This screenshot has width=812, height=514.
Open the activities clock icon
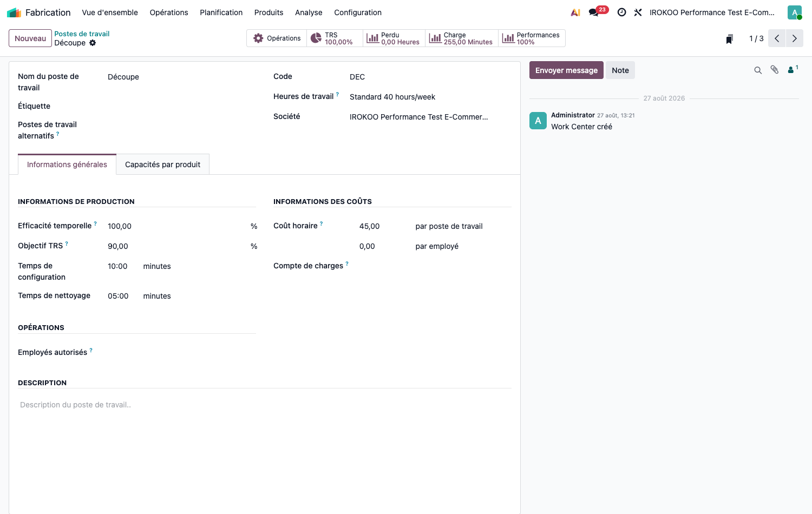click(622, 12)
